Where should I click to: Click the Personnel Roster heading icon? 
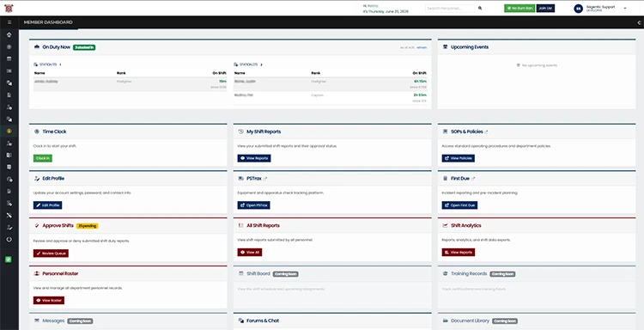tap(37, 273)
